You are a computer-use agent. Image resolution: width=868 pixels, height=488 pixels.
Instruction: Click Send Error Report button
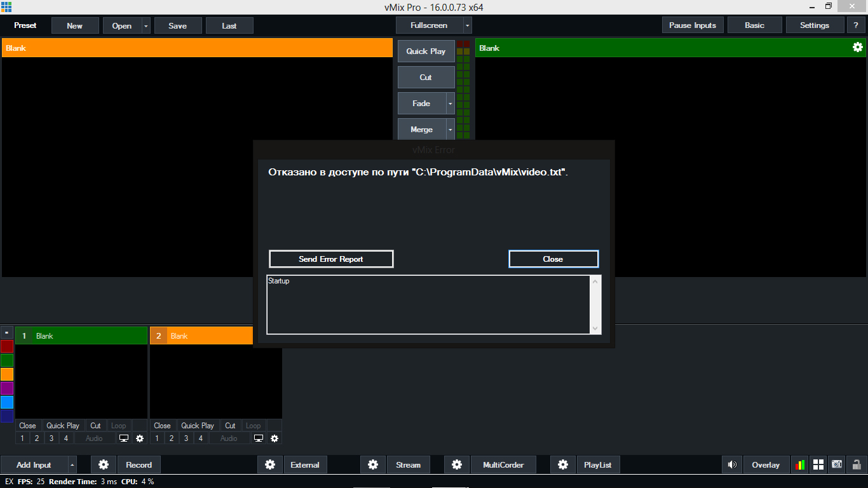tap(331, 259)
